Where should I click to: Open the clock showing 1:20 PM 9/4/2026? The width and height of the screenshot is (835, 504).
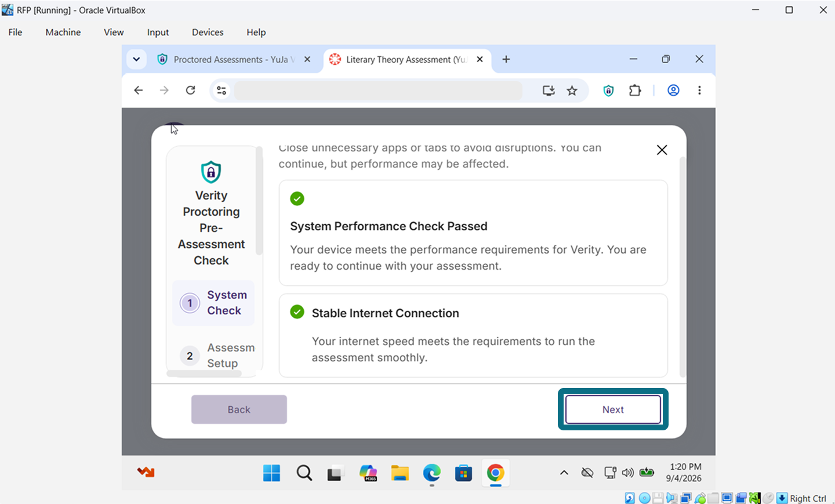click(x=684, y=472)
